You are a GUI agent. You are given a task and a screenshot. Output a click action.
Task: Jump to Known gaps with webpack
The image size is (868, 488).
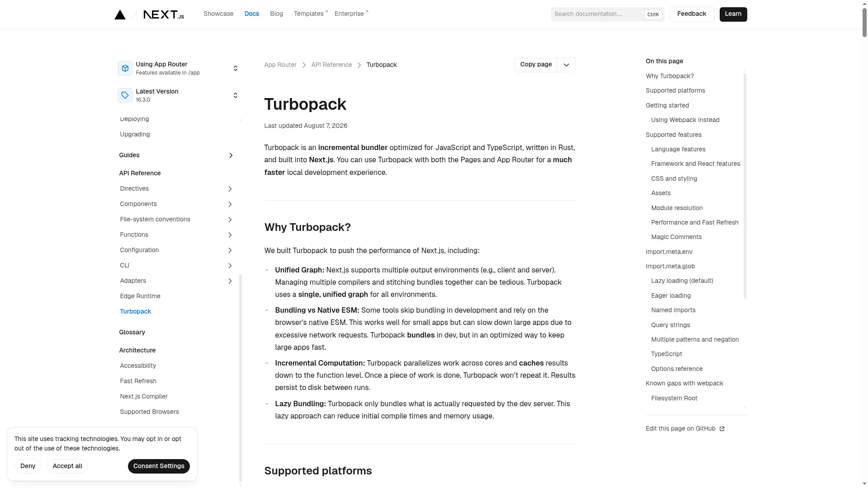[684, 384]
